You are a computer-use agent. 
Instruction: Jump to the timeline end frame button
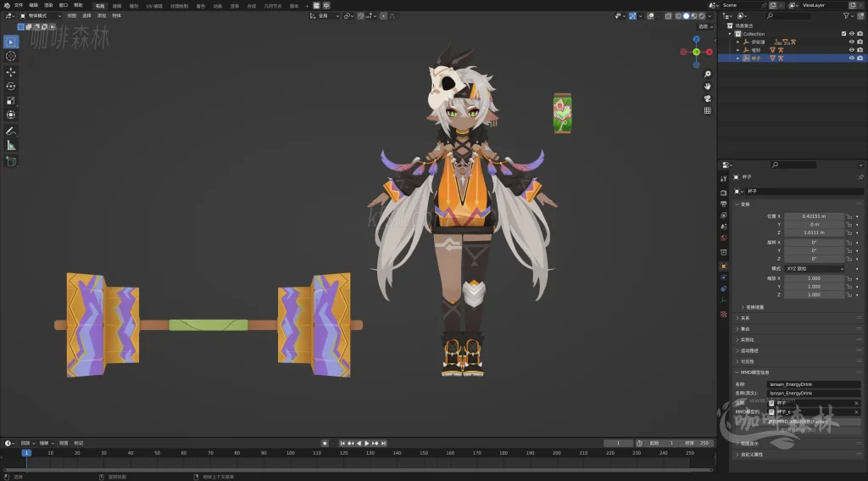[x=384, y=444]
